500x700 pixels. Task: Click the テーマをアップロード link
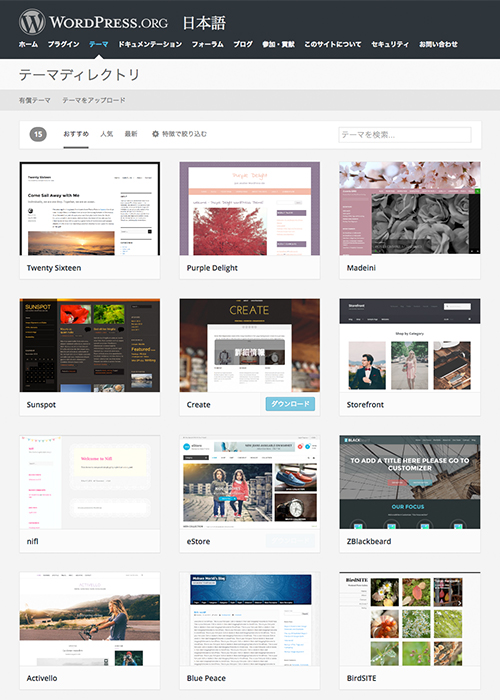tap(94, 100)
